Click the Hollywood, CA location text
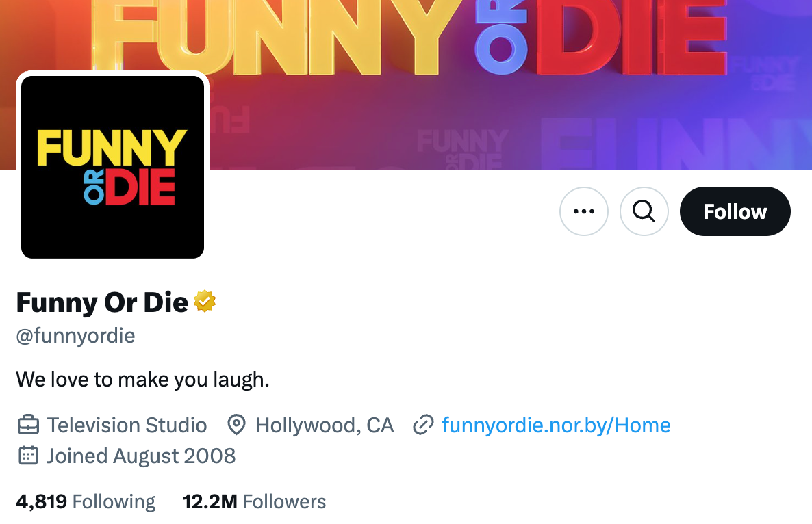 324,425
